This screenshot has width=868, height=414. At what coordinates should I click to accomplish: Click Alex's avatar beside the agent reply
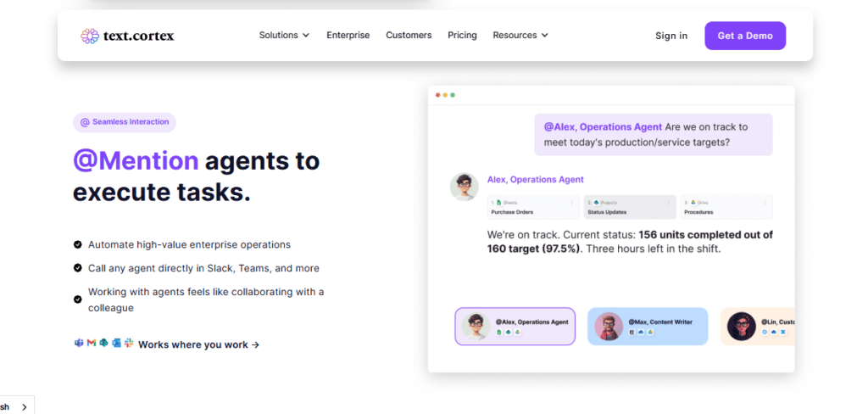[x=464, y=187]
